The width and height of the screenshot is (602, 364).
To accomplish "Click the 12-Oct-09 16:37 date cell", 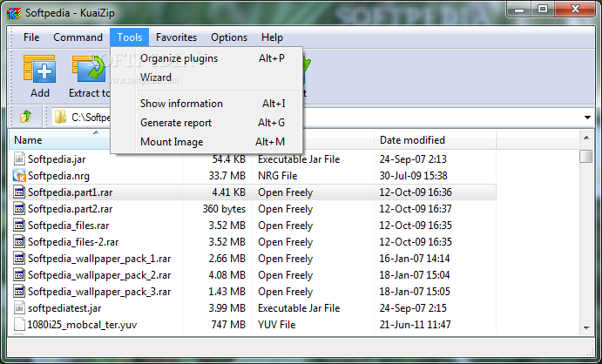I will pos(416,209).
